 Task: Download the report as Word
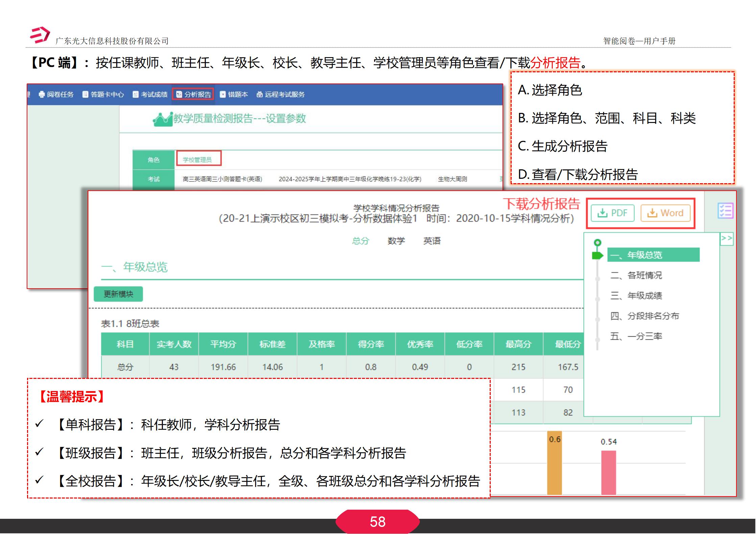pyautogui.click(x=665, y=213)
